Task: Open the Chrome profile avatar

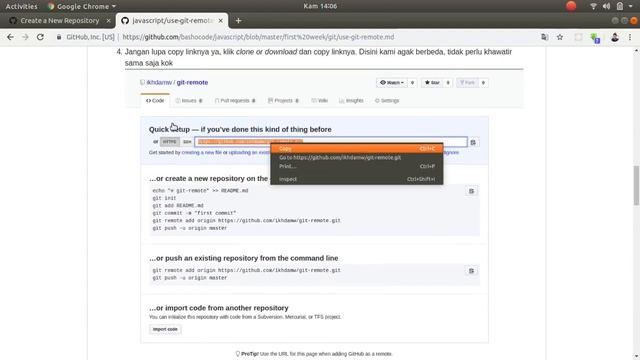Action: click(x=615, y=37)
